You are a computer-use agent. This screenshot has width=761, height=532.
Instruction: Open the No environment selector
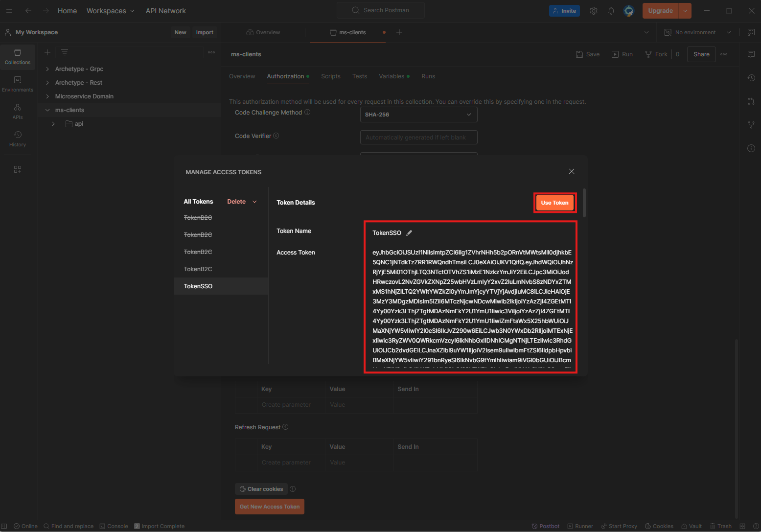[698, 32]
